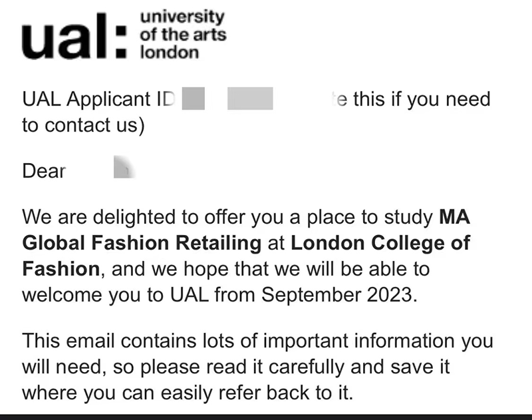Click the bold word 'Fashion' starting a line

pyautogui.click(x=61, y=269)
